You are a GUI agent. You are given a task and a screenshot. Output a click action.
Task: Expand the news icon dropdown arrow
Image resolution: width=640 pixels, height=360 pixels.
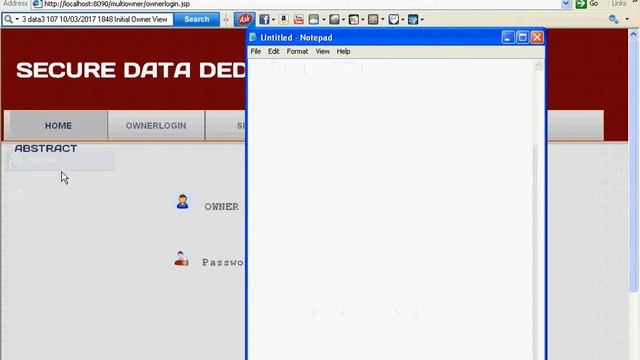click(363, 20)
